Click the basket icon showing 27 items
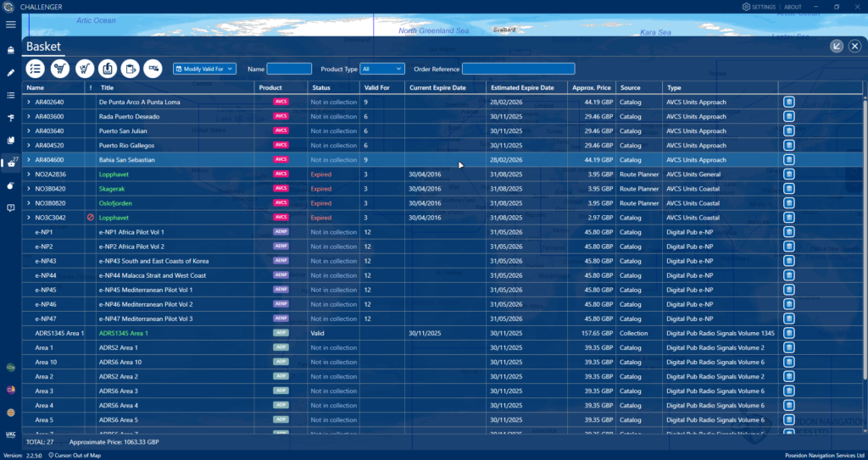Screen dimensions: 868x460 11,163
